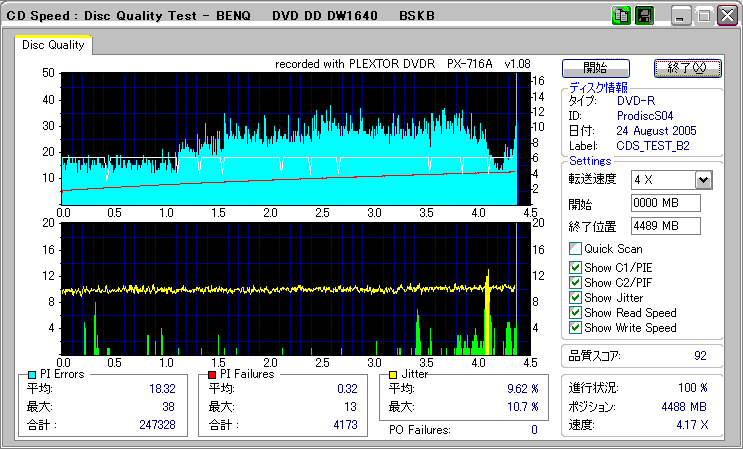Click the 開始 start position MB field
Image resolution: width=743 pixels, height=449 pixels.
[x=666, y=203]
